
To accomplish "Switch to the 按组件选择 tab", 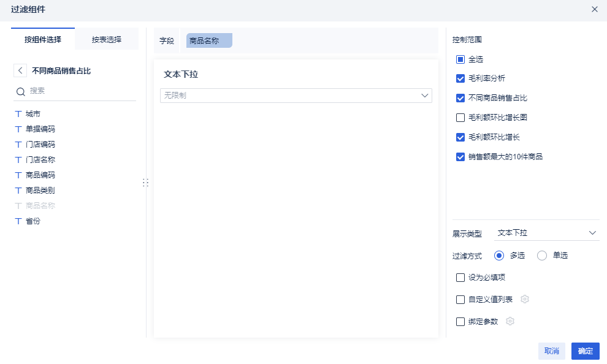I will (43, 39).
